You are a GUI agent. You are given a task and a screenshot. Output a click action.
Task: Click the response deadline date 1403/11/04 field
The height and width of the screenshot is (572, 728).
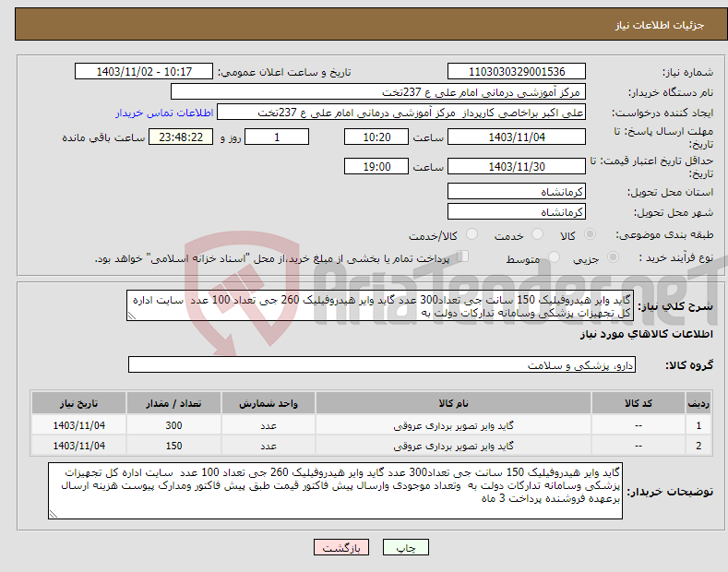pyautogui.click(x=517, y=137)
